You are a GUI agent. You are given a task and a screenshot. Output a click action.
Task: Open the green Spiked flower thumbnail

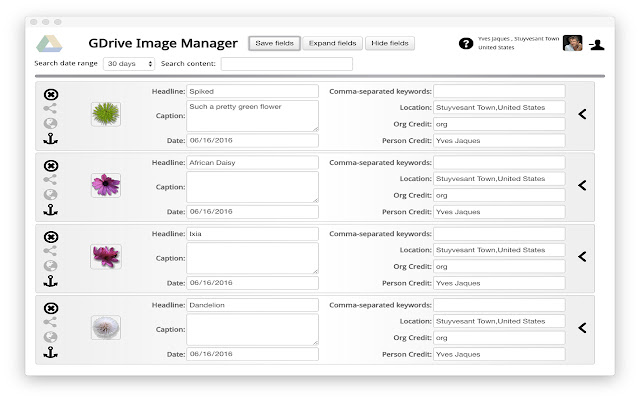(106, 114)
